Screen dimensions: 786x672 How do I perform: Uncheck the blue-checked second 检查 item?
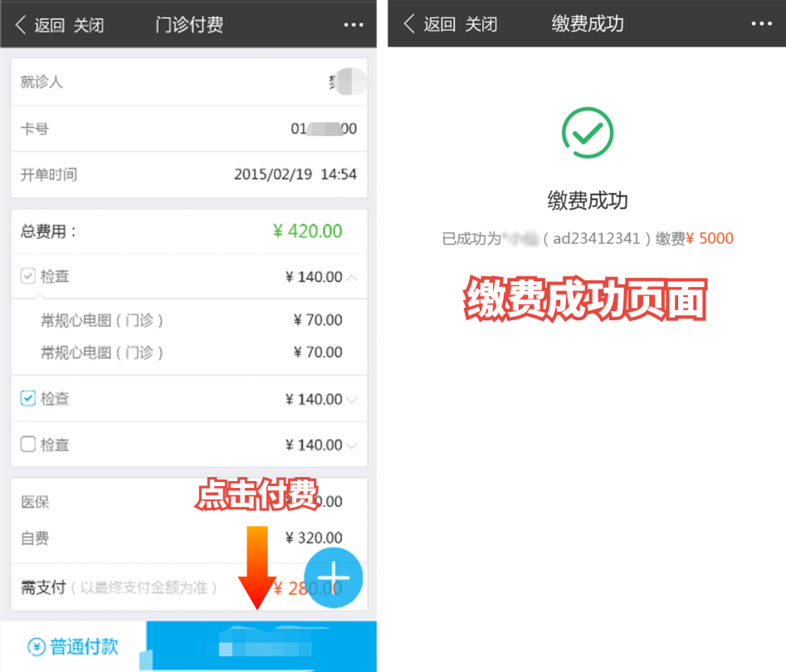coord(28,398)
